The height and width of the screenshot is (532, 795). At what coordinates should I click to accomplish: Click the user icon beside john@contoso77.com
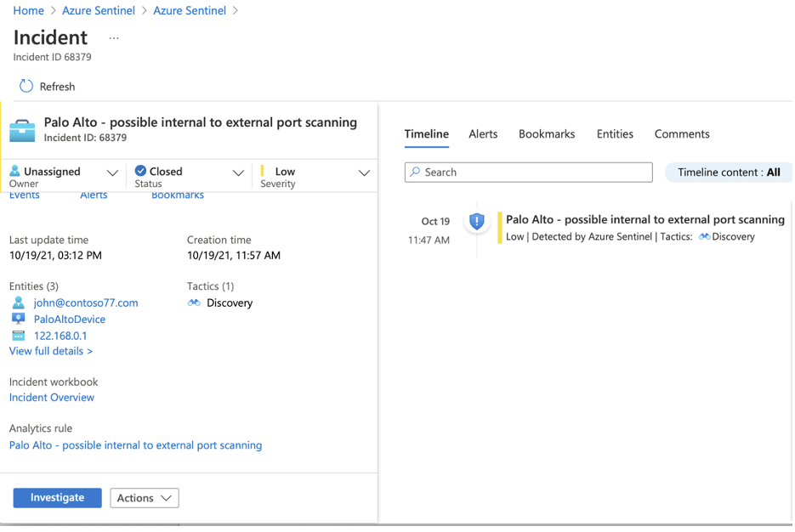tap(18, 303)
